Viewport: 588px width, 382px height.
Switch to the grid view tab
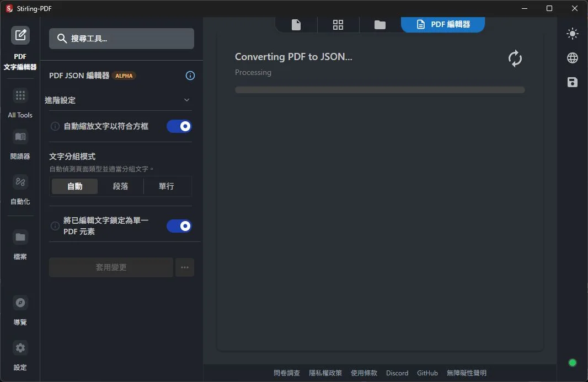click(x=338, y=25)
